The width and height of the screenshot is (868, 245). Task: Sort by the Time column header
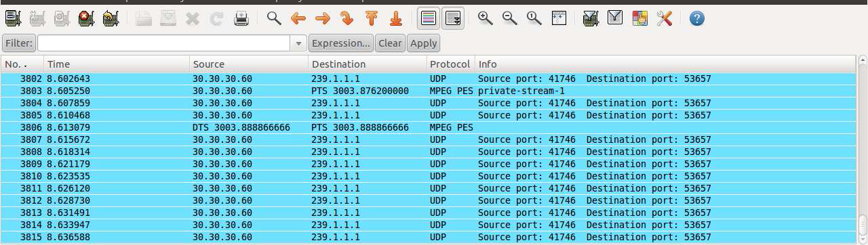click(x=117, y=64)
